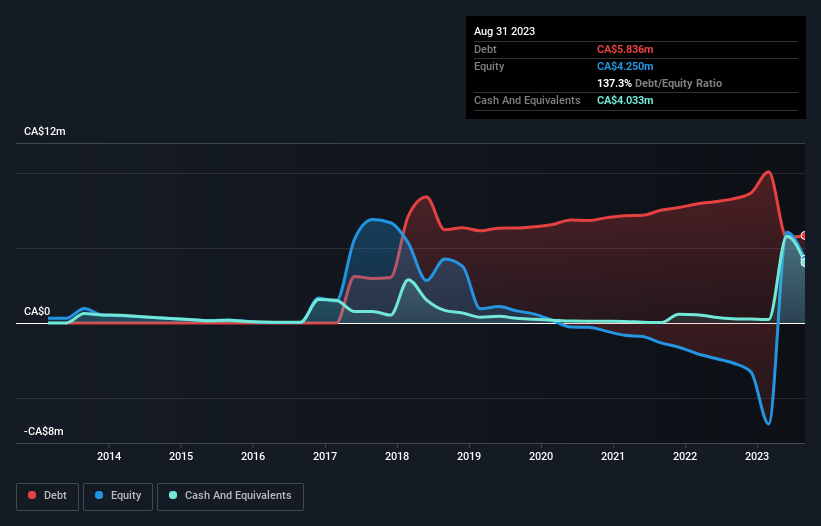Click the 137.3% Debt/Equity Ratio text
Image resolution: width=821 pixels, height=526 pixels.
(659, 83)
